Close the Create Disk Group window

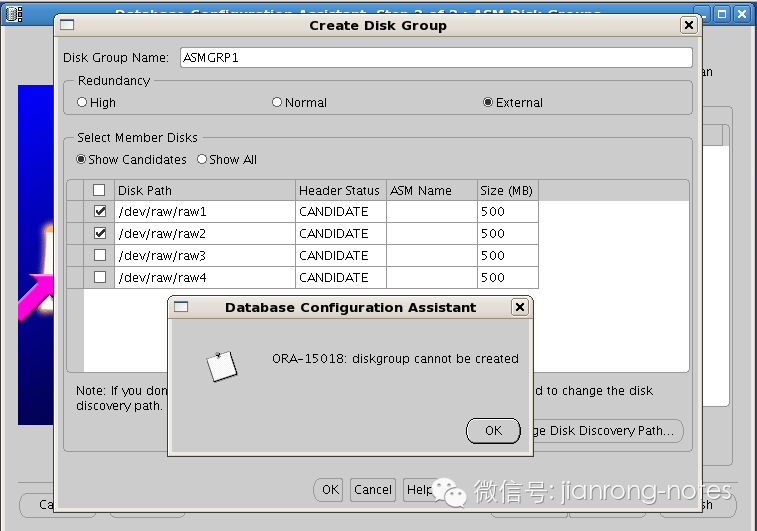[x=689, y=25]
